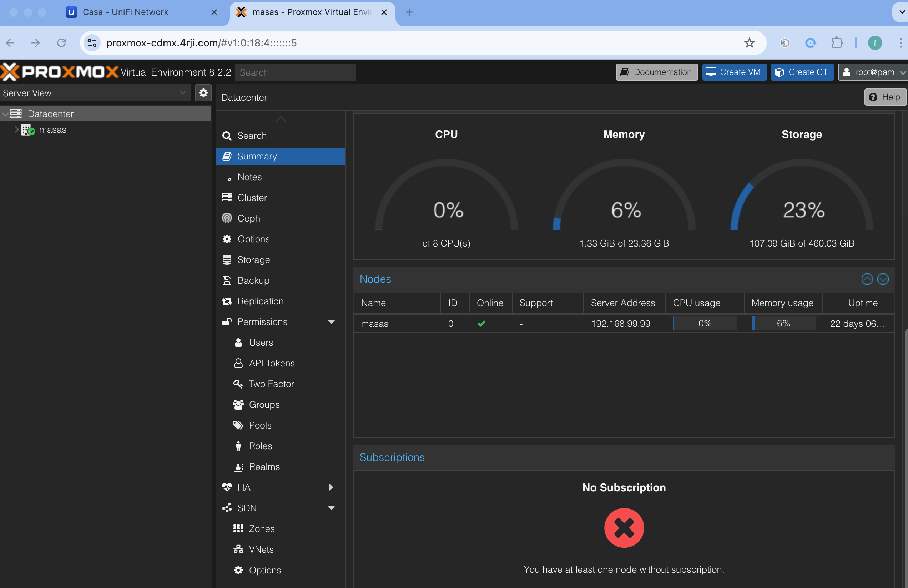Click the gear icon beside Server View
This screenshot has height=588, width=908.
click(x=203, y=93)
